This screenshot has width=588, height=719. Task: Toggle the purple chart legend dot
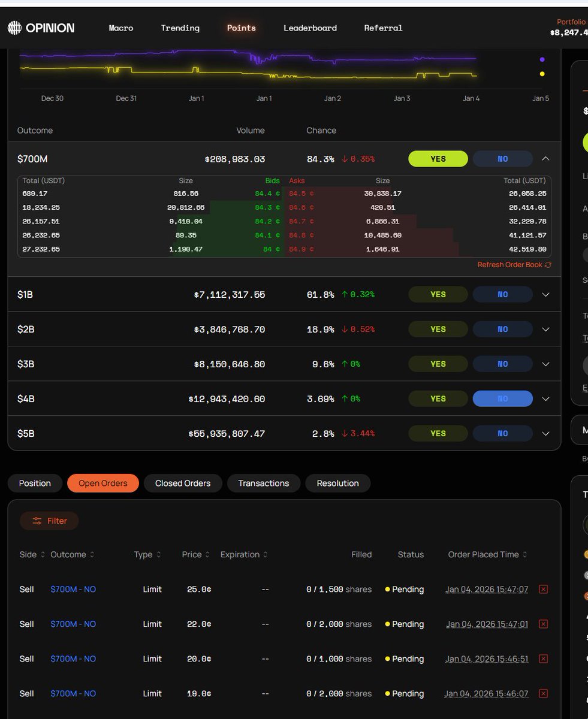click(x=542, y=60)
